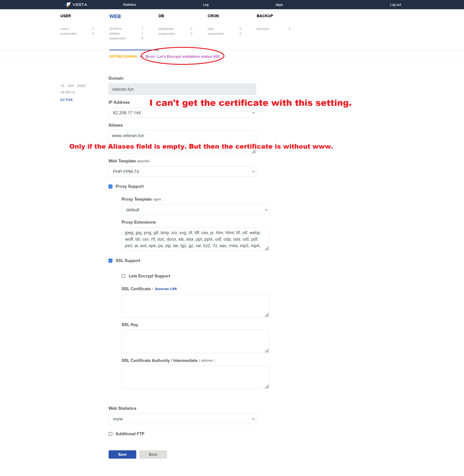The image size is (464, 476).
Task: Click the Generate CSR link
Action: [x=166, y=289]
